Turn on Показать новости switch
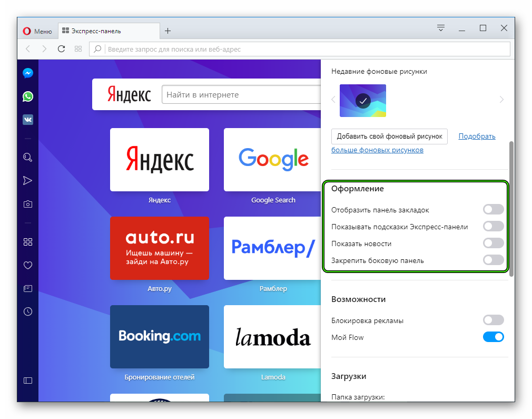The width and height of the screenshot is (532, 419). [494, 243]
